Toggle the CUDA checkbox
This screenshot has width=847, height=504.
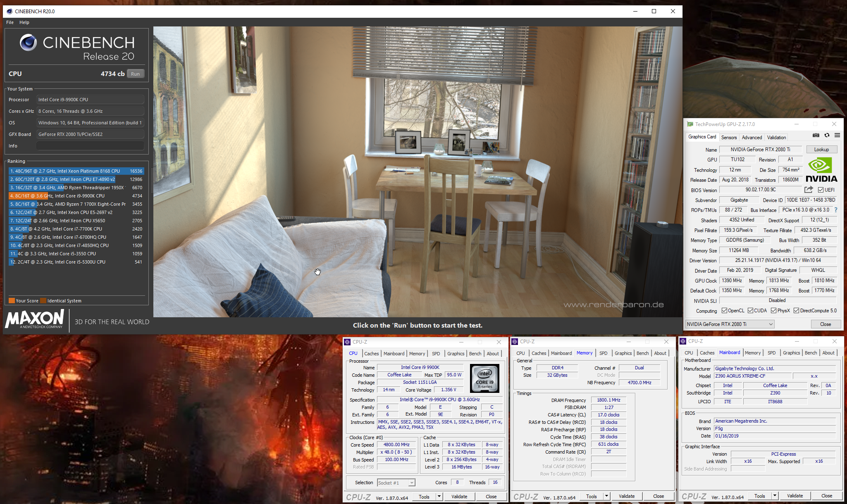pos(750,311)
